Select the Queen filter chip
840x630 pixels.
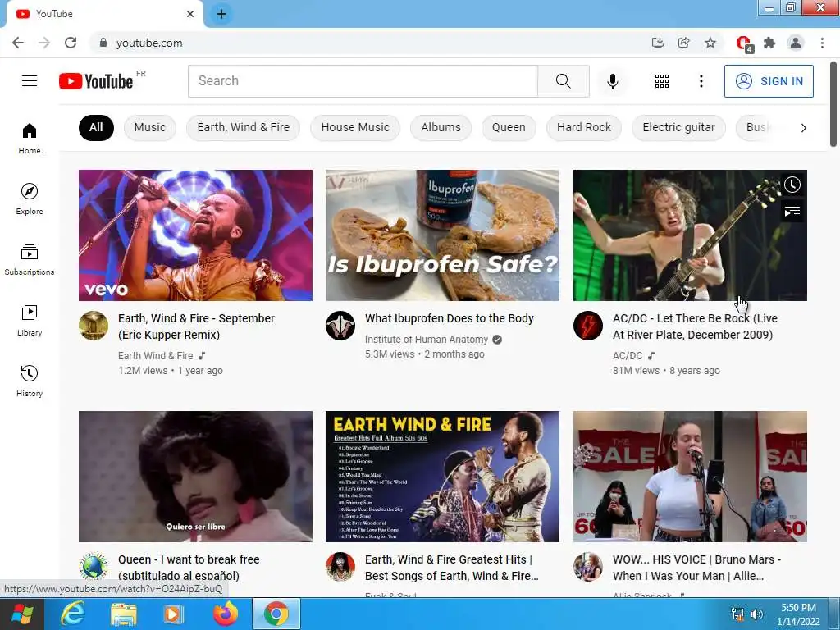pyautogui.click(x=509, y=127)
